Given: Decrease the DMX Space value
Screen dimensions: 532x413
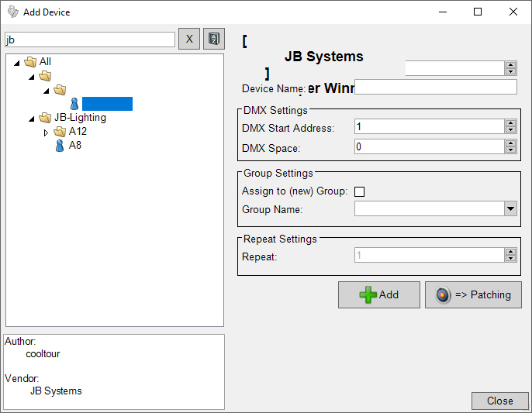Looking at the screenshot, I should tap(510, 150).
